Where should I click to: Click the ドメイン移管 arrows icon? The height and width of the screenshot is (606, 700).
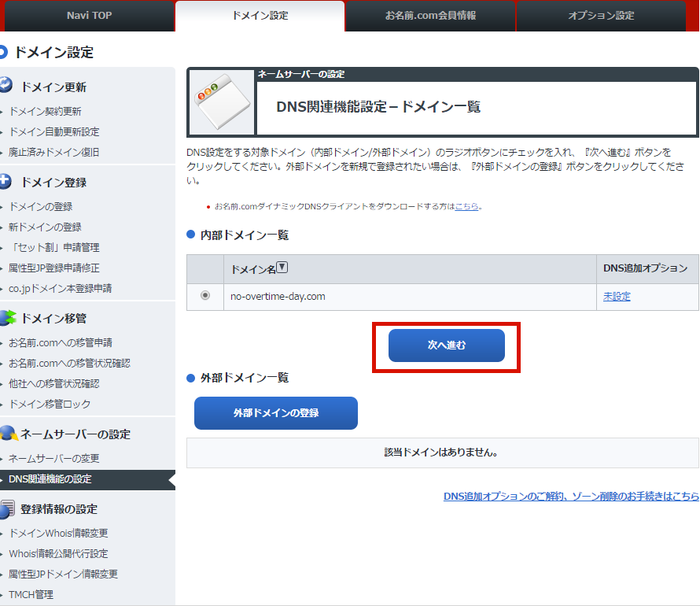[8, 317]
